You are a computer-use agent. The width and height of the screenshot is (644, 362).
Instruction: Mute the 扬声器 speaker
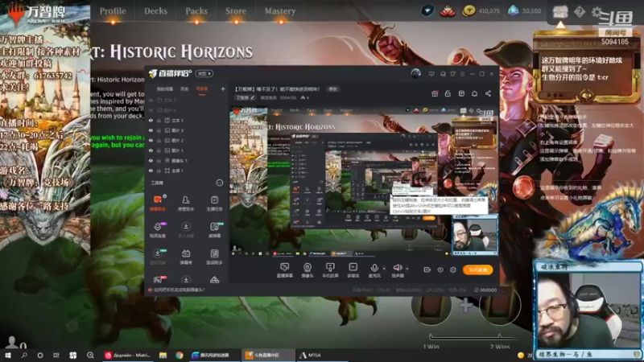click(397, 270)
